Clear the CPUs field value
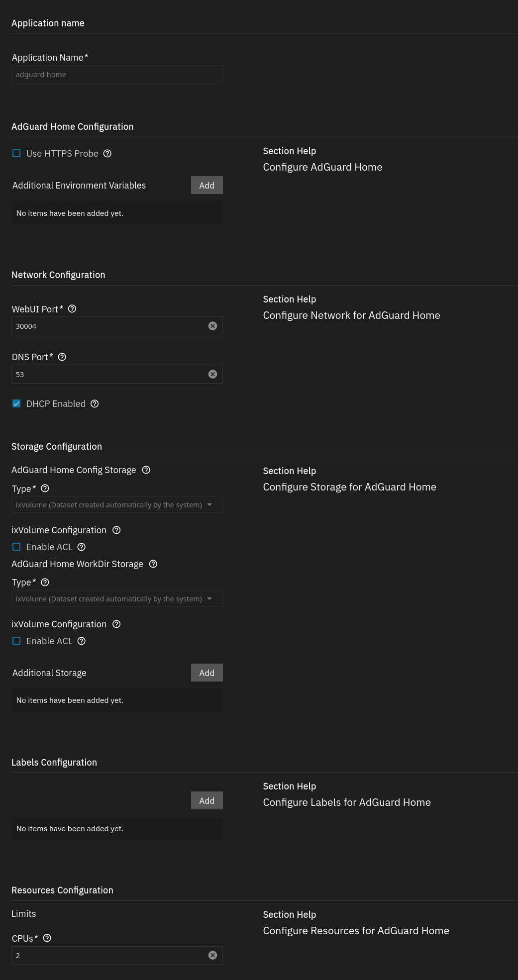Image resolution: width=518 pixels, height=980 pixels. pyautogui.click(x=212, y=955)
